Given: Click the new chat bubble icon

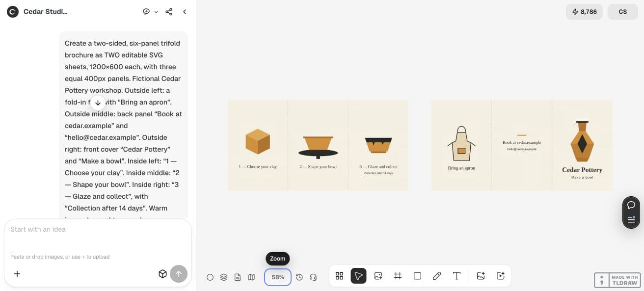Looking at the screenshot, I should click(146, 12).
